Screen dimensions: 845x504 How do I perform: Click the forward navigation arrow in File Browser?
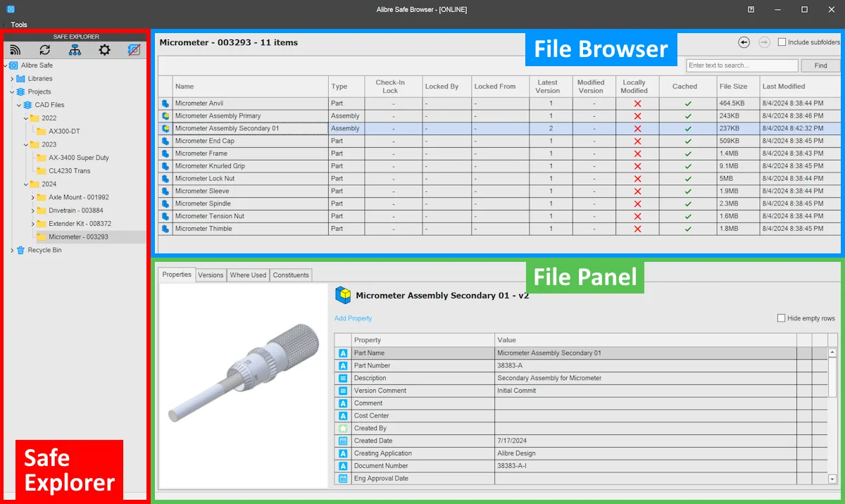[764, 42]
